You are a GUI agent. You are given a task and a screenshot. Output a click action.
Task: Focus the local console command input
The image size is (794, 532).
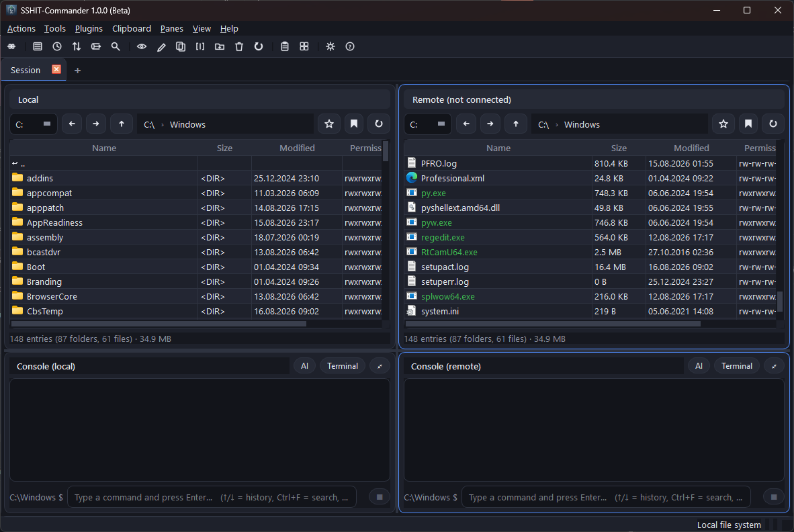[212, 497]
